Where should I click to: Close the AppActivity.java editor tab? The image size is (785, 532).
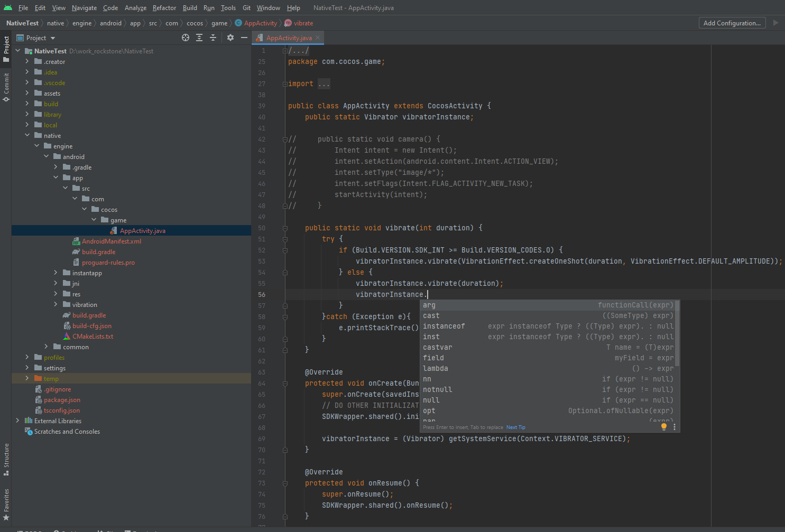318,38
